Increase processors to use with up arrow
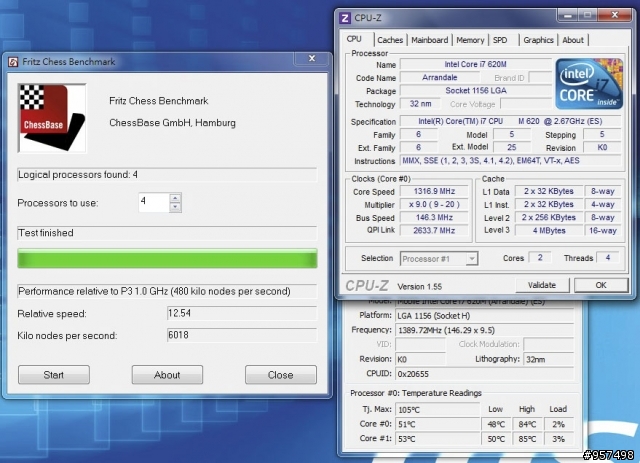The height and width of the screenshot is (463, 640). tap(175, 198)
